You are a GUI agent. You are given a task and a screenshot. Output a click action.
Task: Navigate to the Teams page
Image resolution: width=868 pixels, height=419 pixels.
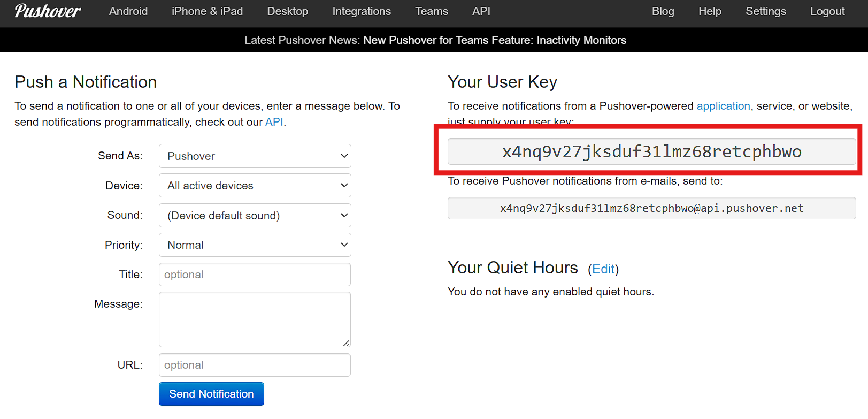[432, 11]
